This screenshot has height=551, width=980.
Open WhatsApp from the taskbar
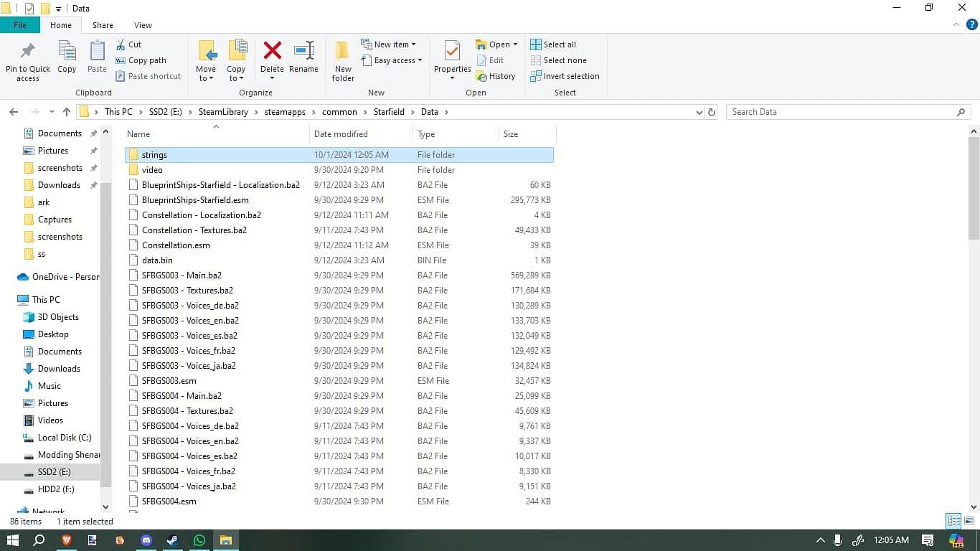(199, 540)
